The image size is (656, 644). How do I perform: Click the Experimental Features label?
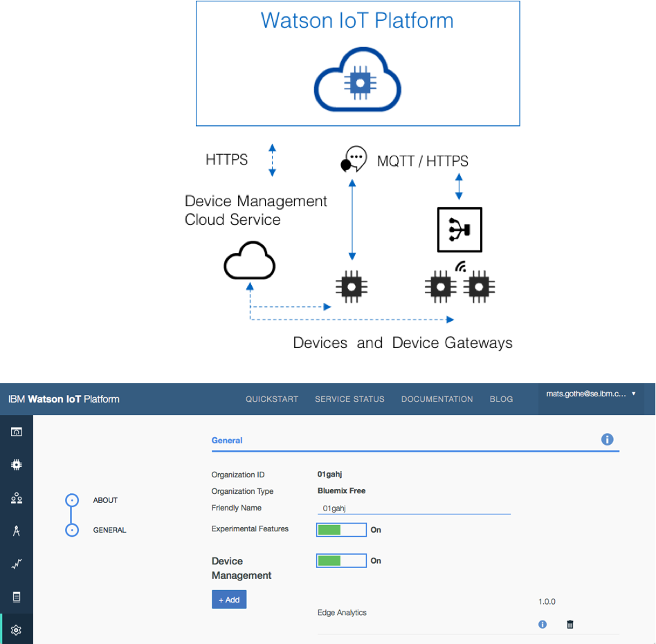[250, 529]
